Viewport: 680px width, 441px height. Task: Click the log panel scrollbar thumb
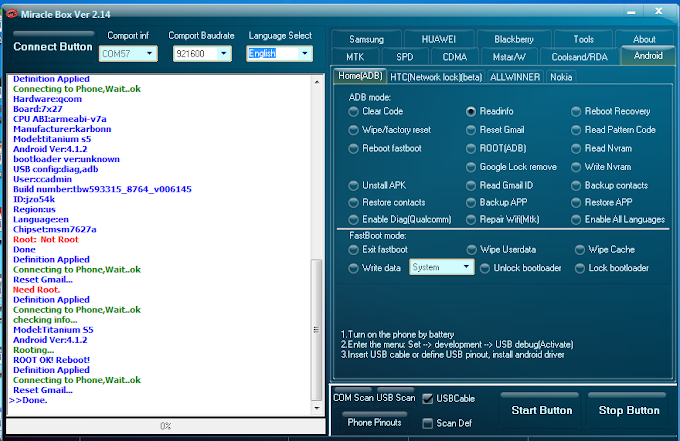point(317,330)
